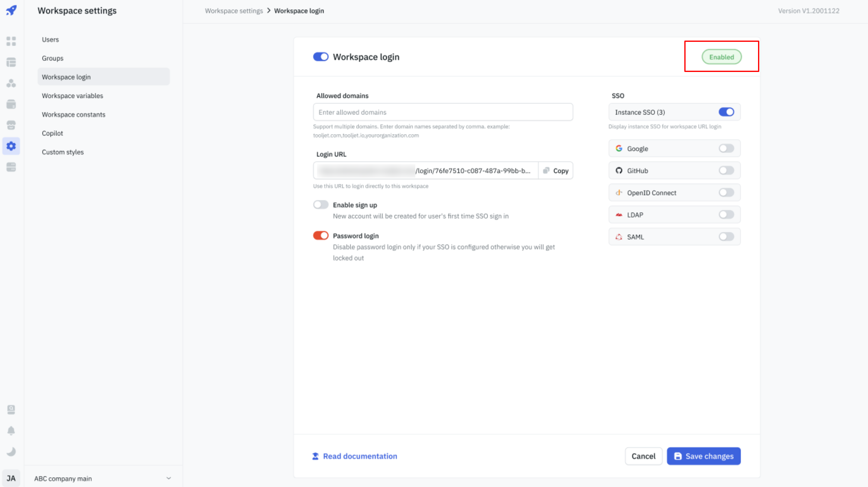Toggle dark mode moon icon
Screen dimensions: 868x487
[x=11, y=451]
